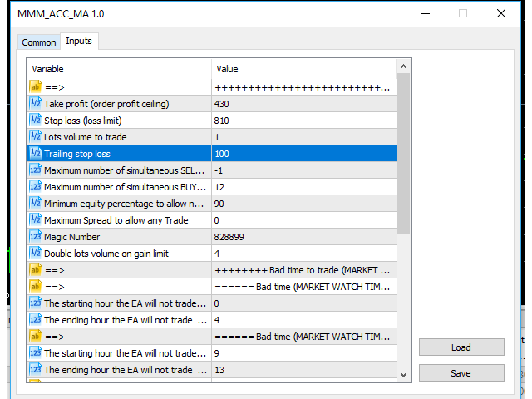Click the icon next to Trailing stop loss
This screenshot has width=532, height=399.
click(x=36, y=154)
